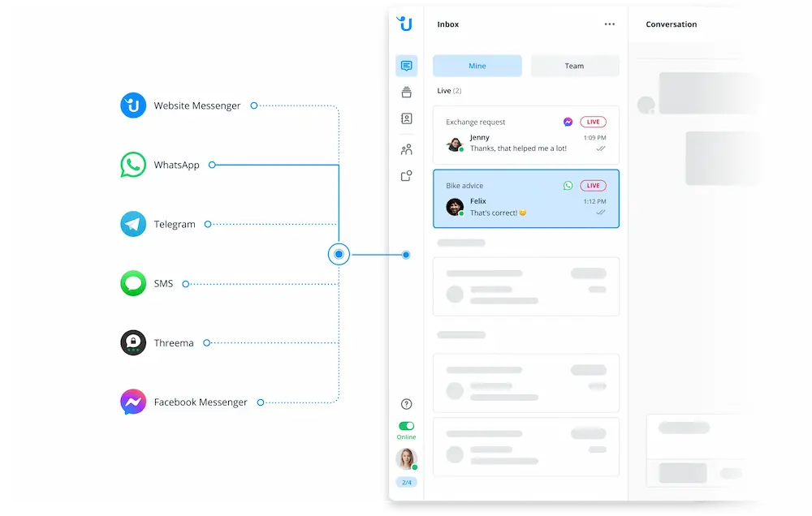Viewport: 812px width, 516px height.
Task: Click the Help question mark icon
Action: tap(406, 403)
